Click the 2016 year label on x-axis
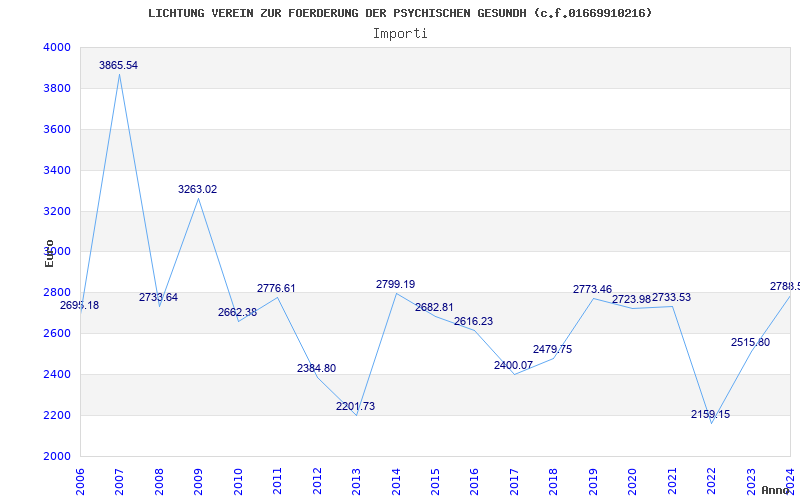This screenshot has width=800, height=500. pyautogui.click(x=475, y=482)
